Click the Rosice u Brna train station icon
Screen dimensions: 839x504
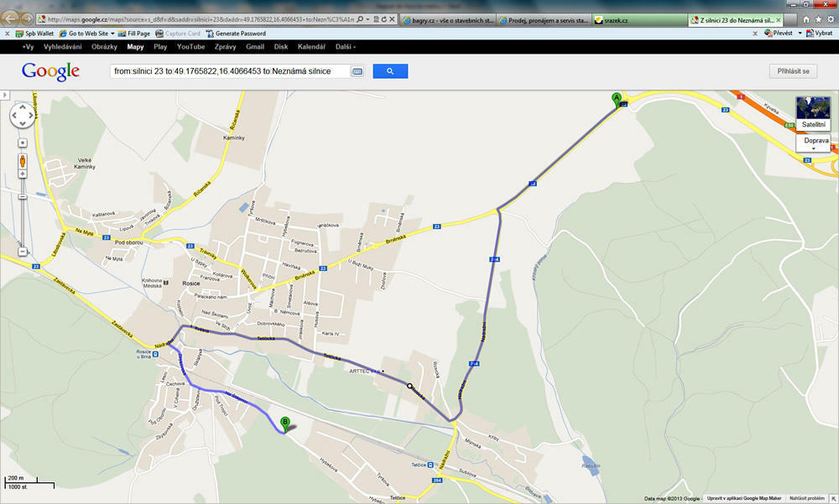click(155, 354)
